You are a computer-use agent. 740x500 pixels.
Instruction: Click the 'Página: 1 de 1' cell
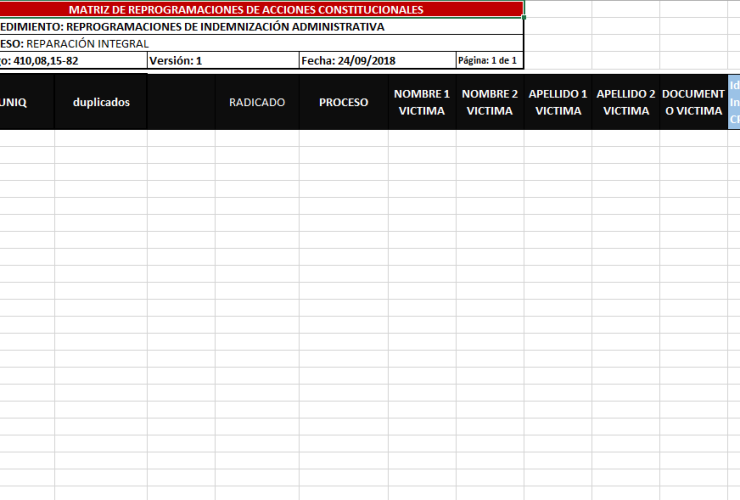tap(490, 60)
